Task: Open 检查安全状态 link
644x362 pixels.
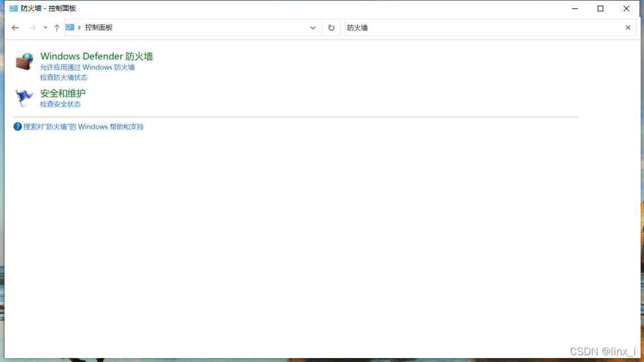Action: pyautogui.click(x=60, y=104)
